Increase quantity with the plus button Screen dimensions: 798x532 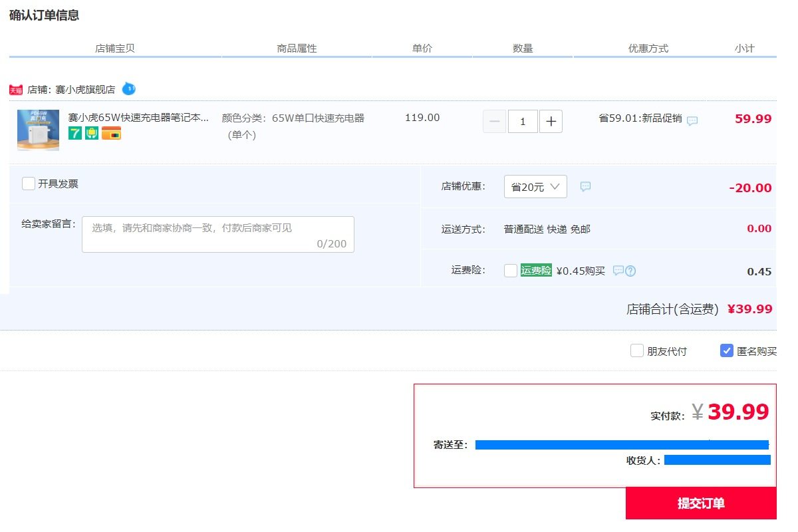(551, 122)
